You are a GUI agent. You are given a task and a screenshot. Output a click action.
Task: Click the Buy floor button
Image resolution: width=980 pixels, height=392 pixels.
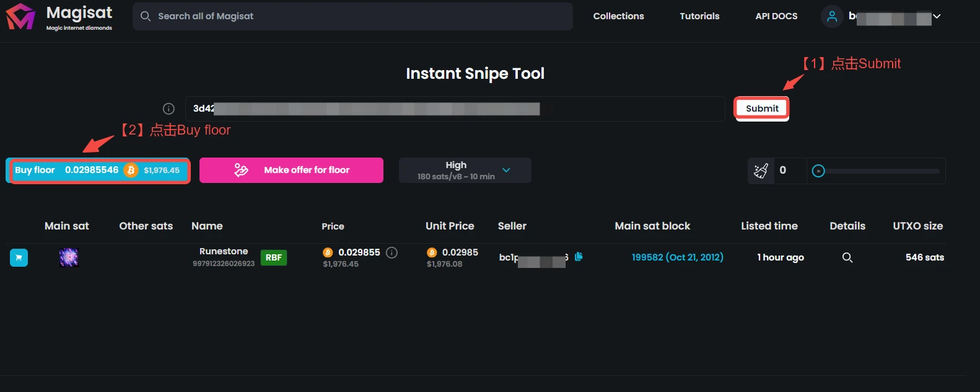coord(98,171)
